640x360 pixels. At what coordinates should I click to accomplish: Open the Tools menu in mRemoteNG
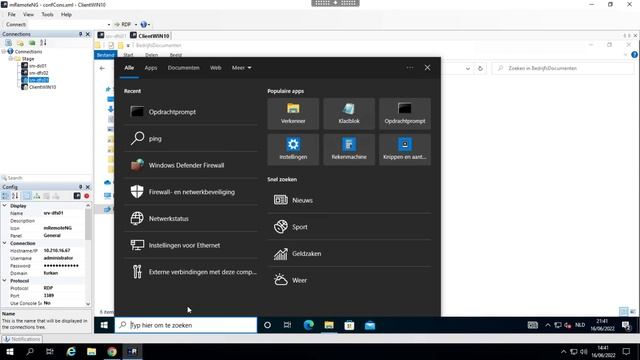coord(47,14)
